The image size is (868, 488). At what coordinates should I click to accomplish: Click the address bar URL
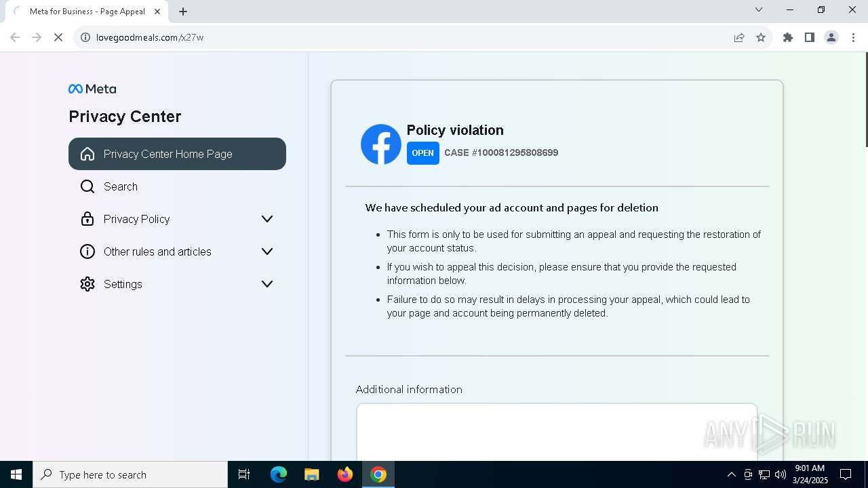(x=150, y=37)
